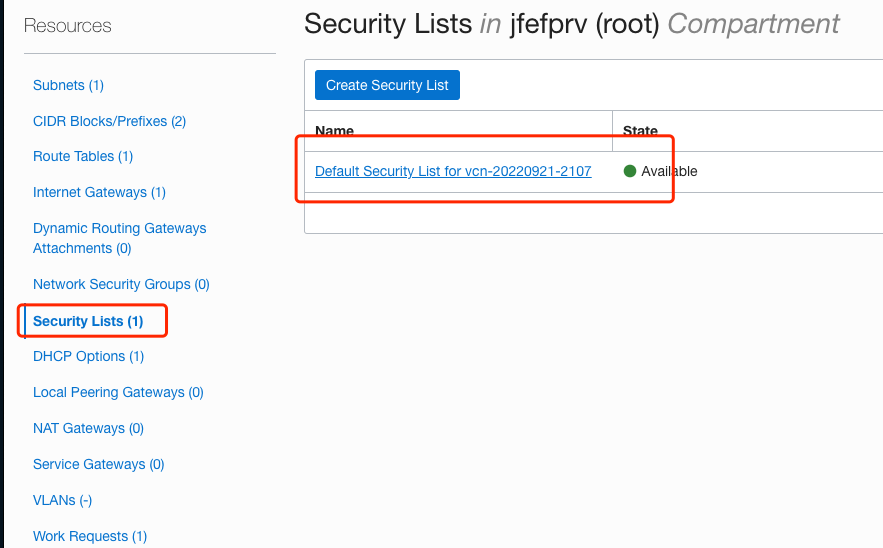Click the Create Security List button

tap(387, 85)
